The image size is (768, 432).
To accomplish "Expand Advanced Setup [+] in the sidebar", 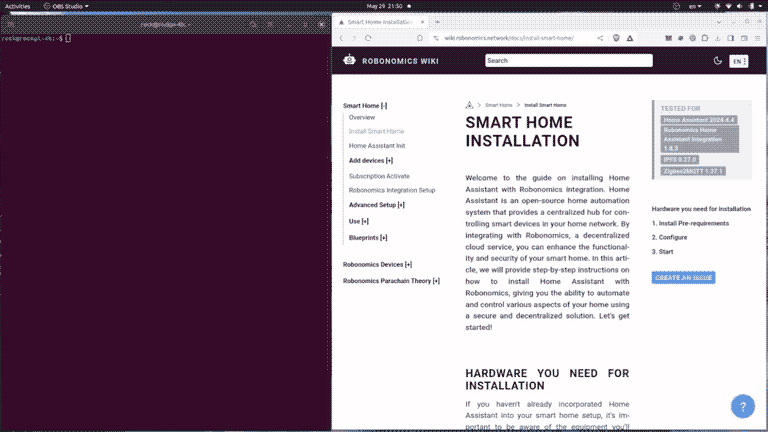I will coord(377,205).
